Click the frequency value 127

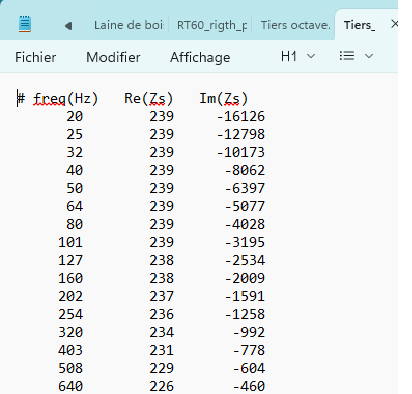tap(70, 260)
